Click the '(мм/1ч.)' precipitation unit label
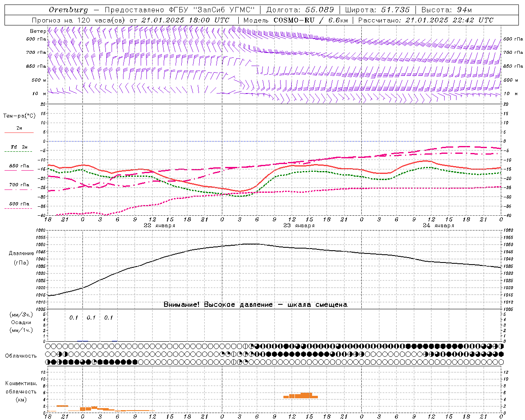525x420 pixels. tap(21, 330)
